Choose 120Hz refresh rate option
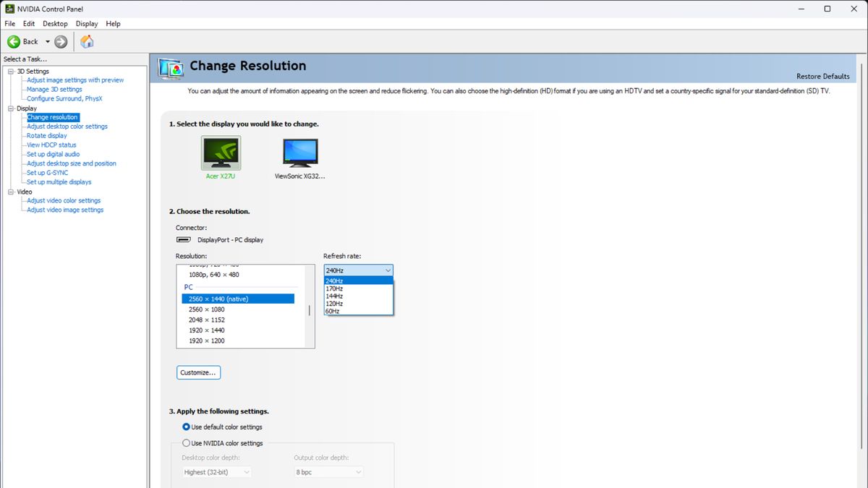Image resolution: width=868 pixels, height=488 pixels. 359,304
